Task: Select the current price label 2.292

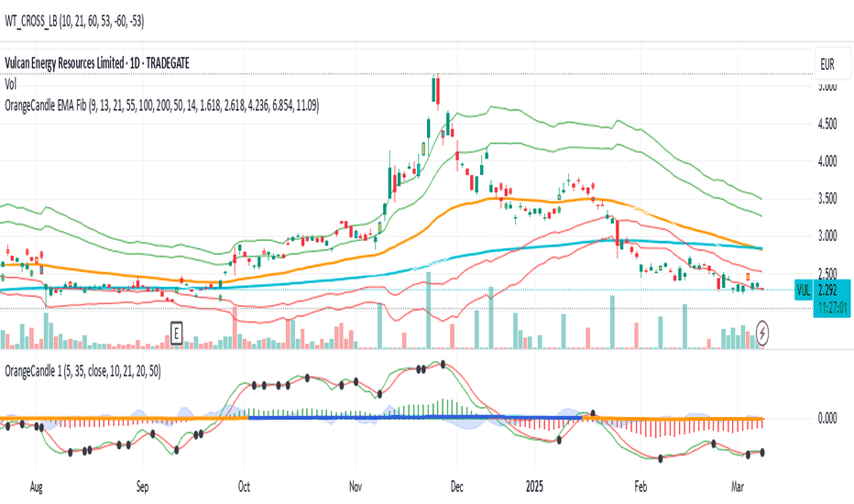Action: (x=827, y=290)
